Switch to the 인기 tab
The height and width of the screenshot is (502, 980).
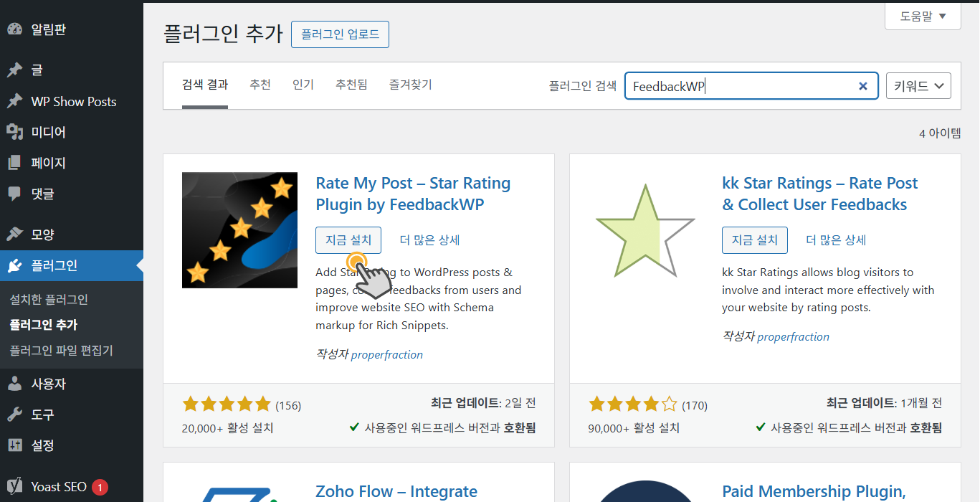pyautogui.click(x=303, y=85)
